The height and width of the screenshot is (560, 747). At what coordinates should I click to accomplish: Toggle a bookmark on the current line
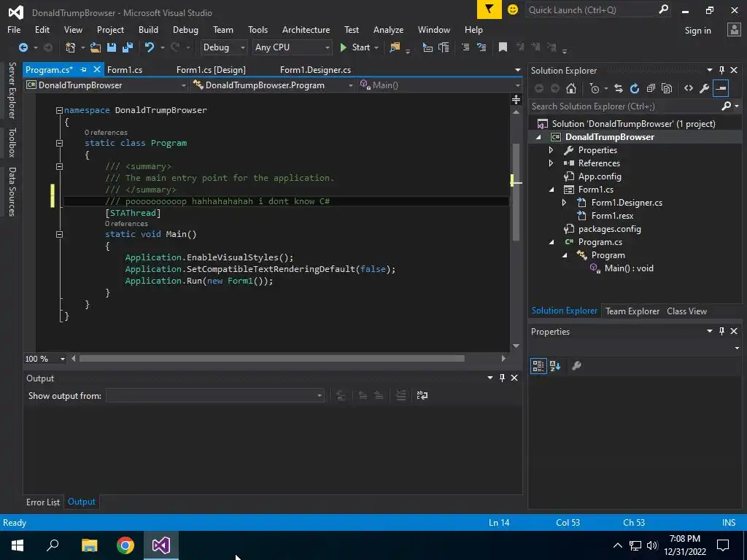[x=503, y=47]
